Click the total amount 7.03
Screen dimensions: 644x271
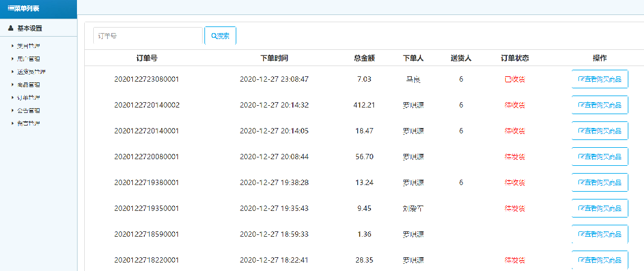pyautogui.click(x=364, y=79)
